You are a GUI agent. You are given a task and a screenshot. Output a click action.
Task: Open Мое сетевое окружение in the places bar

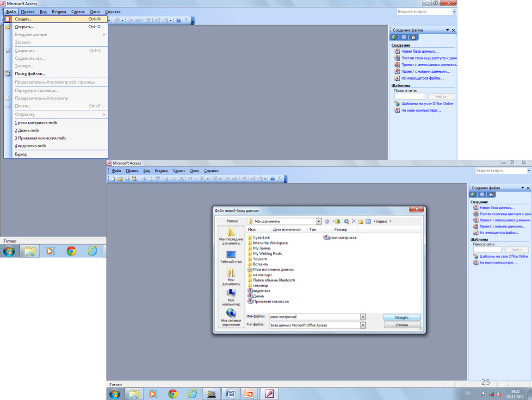click(231, 318)
